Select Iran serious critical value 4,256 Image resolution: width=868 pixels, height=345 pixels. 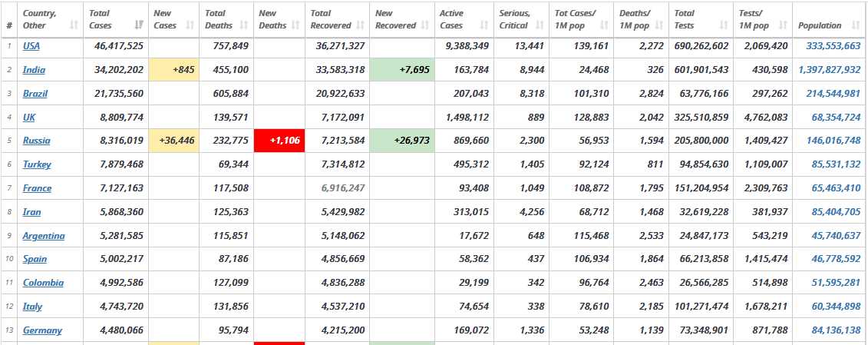click(x=532, y=212)
